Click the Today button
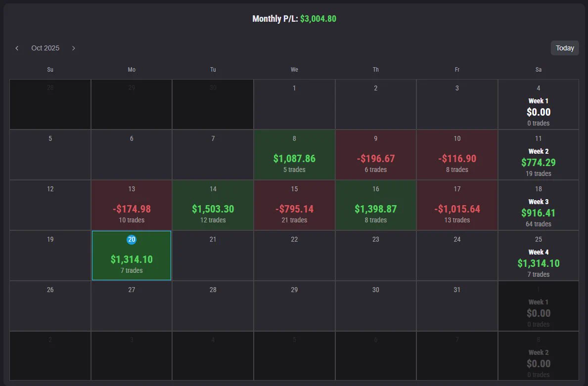This screenshot has height=386, width=588. (565, 48)
